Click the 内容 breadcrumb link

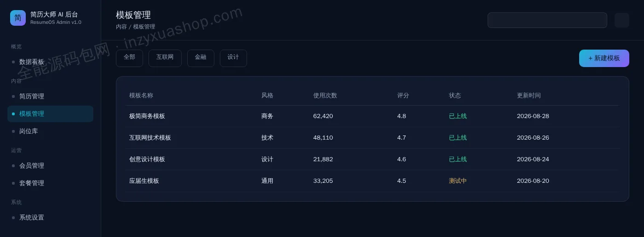click(x=121, y=27)
